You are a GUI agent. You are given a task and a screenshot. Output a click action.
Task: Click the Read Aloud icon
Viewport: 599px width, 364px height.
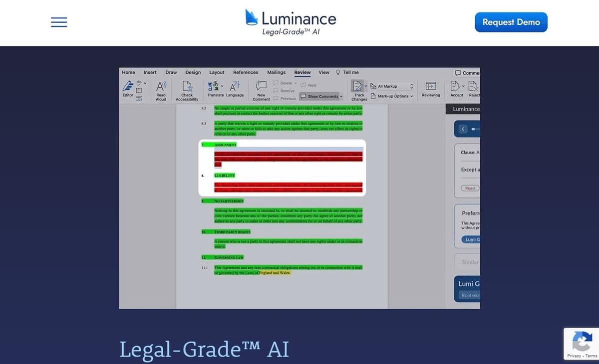pyautogui.click(x=161, y=86)
